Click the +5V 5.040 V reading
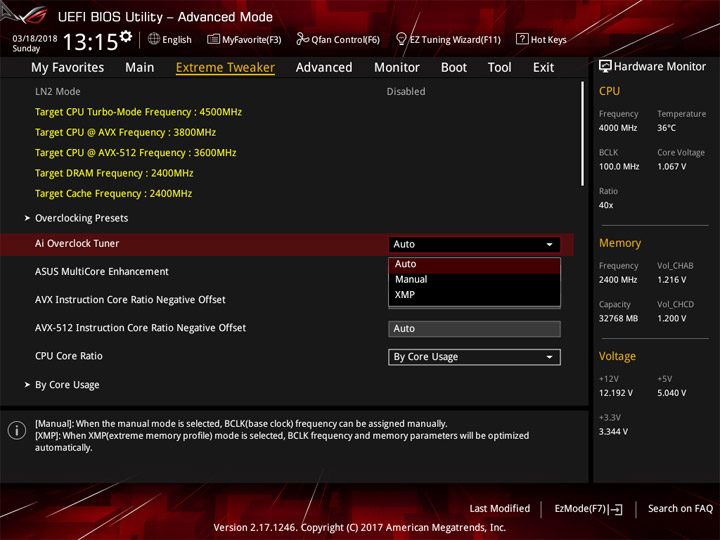 coord(671,393)
